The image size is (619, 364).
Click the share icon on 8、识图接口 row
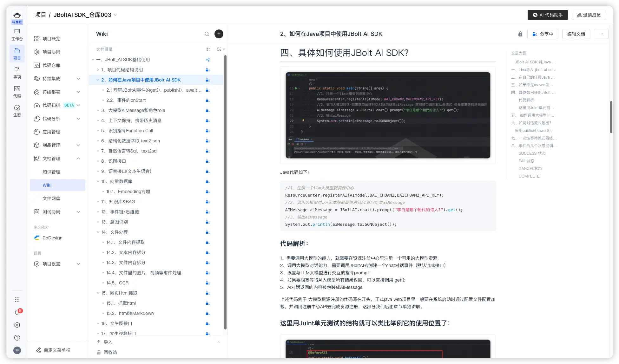coord(208,161)
